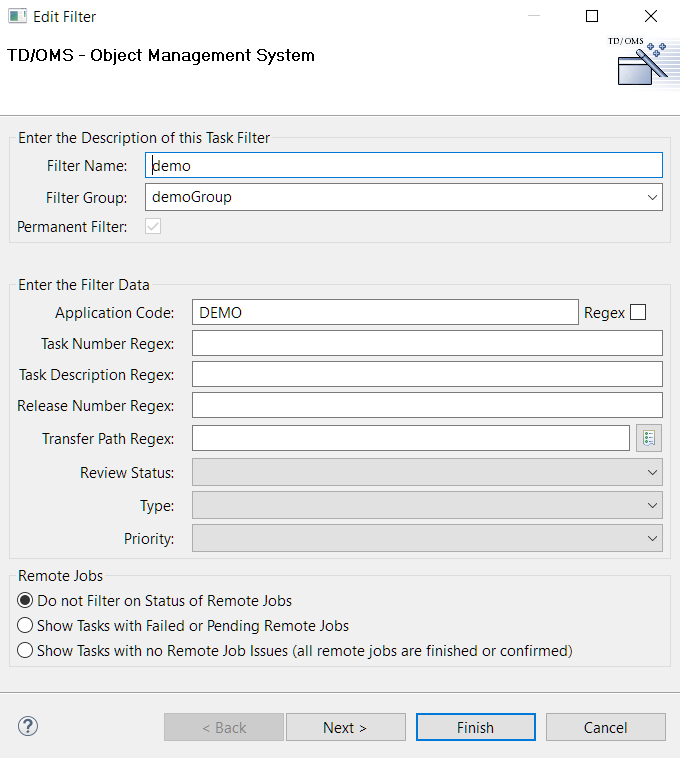Click the Finish button
680x758 pixels.
[475, 727]
